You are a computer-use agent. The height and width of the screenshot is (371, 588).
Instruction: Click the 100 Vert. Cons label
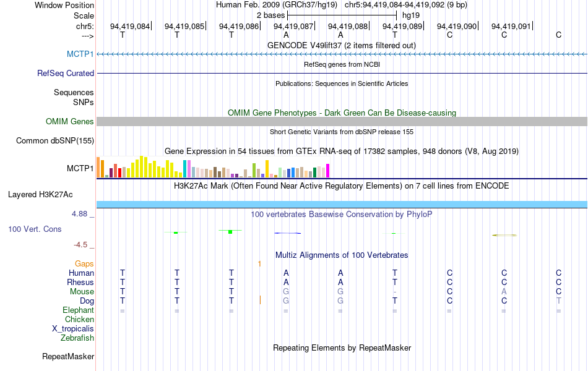click(x=35, y=229)
